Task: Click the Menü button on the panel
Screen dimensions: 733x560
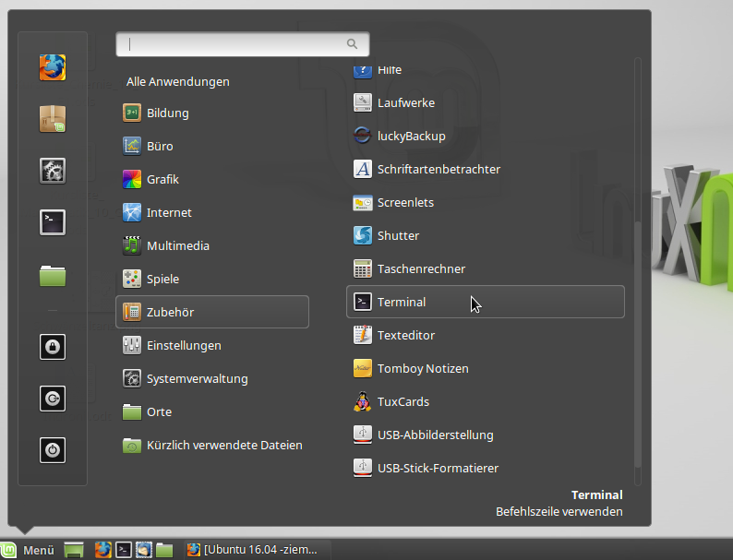Action: pos(28,550)
